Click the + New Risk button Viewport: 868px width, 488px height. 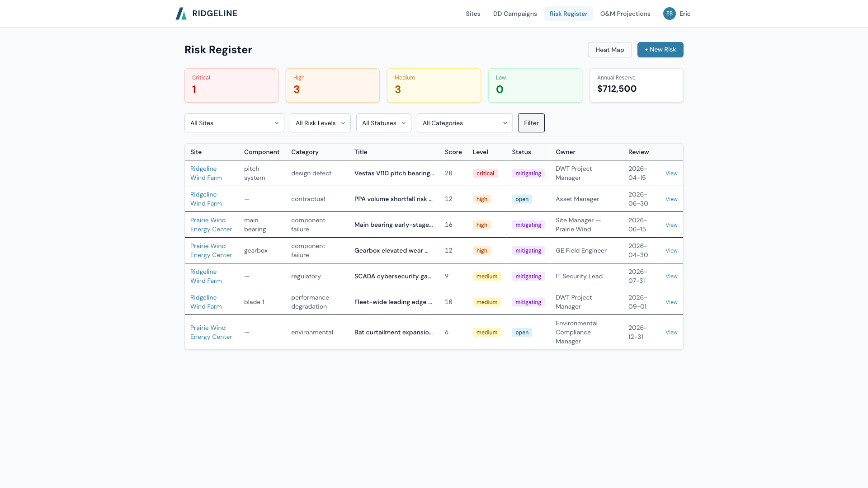pos(660,50)
